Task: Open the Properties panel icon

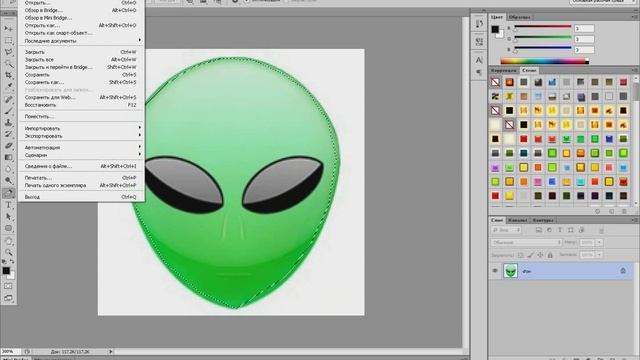Action: click(x=479, y=41)
